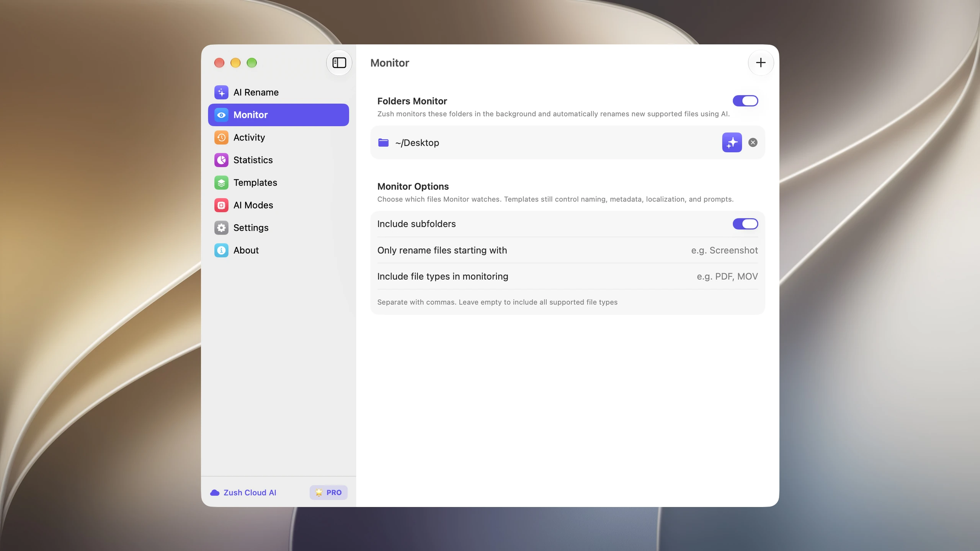Image resolution: width=980 pixels, height=551 pixels.
Task: Open Settings from the sidebar
Action: [x=278, y=228]
